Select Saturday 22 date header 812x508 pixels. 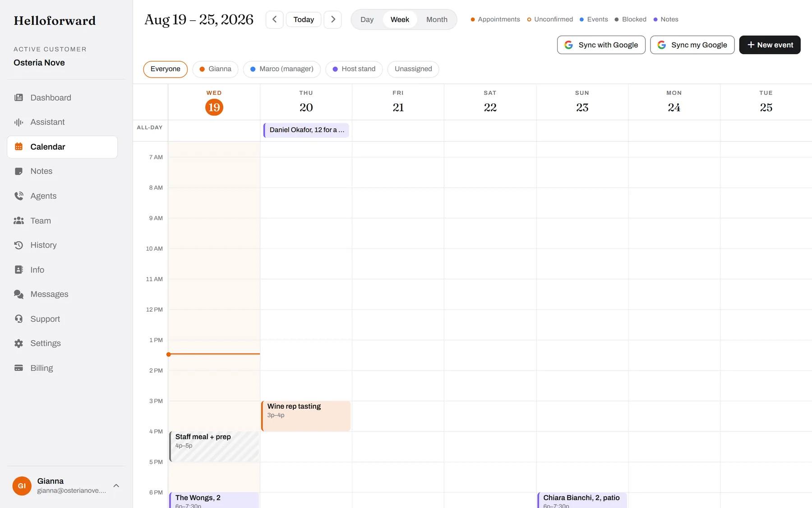[490, 103]
